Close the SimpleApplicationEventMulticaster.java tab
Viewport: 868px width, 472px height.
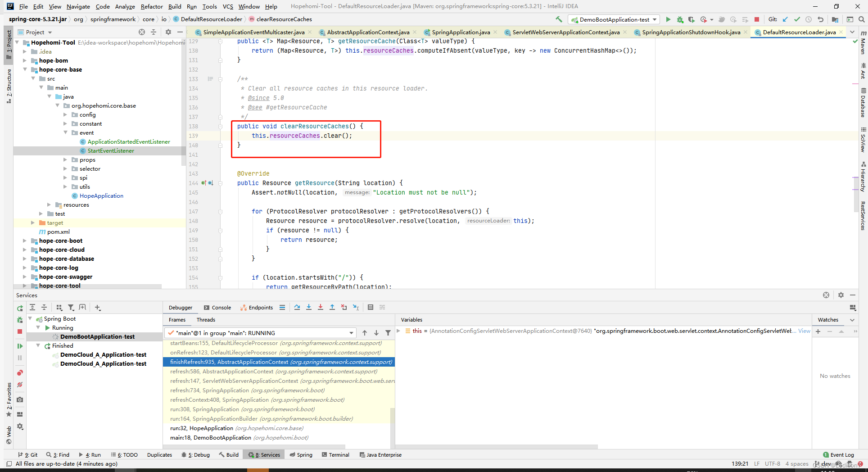tap(311, 32)
